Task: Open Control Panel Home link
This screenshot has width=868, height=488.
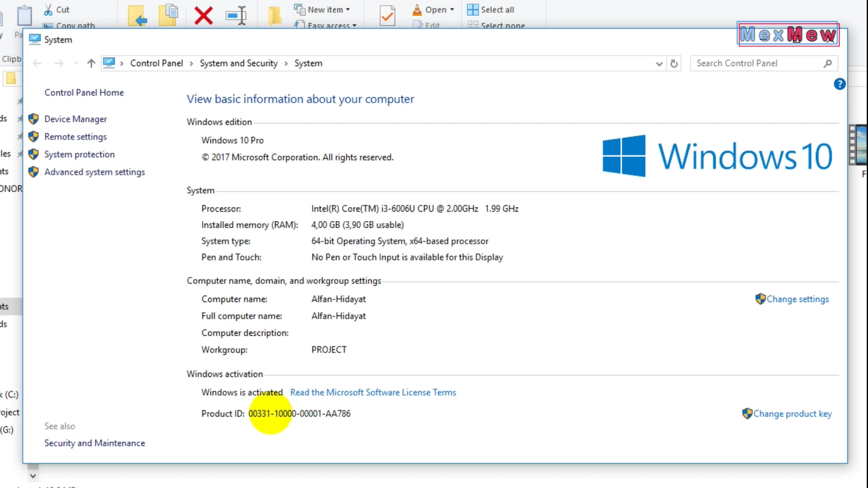Action: coord(84,92)
